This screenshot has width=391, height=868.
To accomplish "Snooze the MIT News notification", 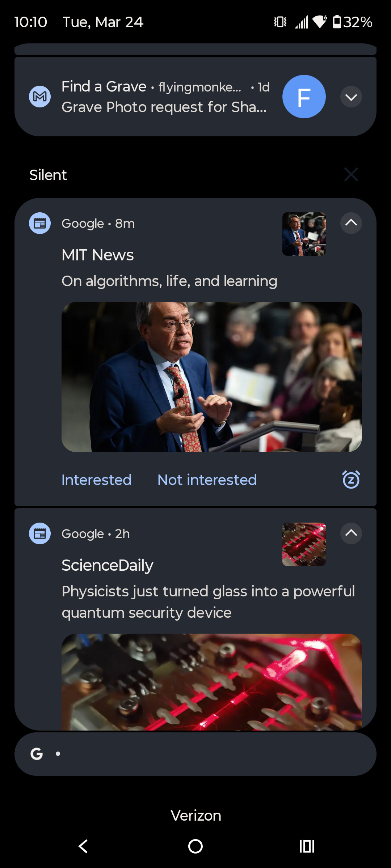I will (x=351, y=480).
